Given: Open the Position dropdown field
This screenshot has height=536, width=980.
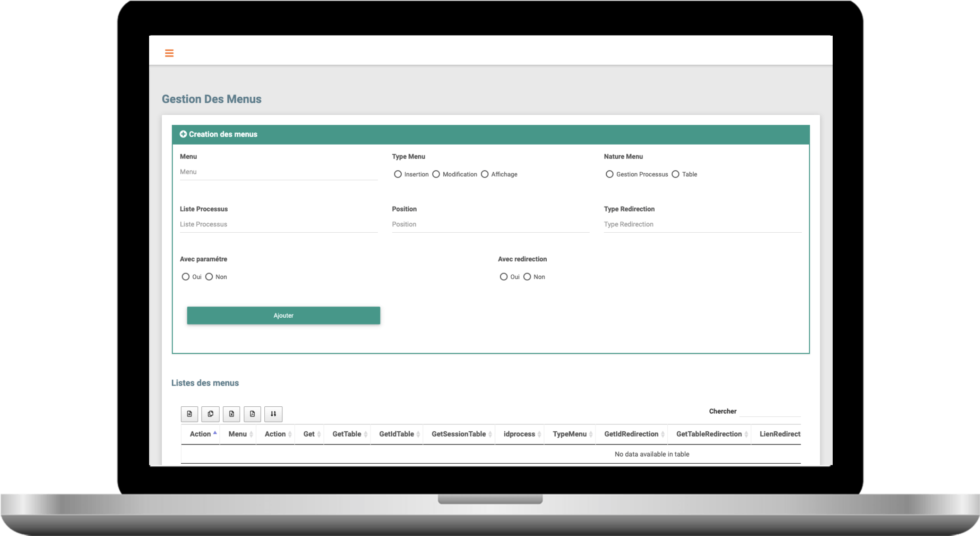Looking at the screenshot, I should pos(490,225).
